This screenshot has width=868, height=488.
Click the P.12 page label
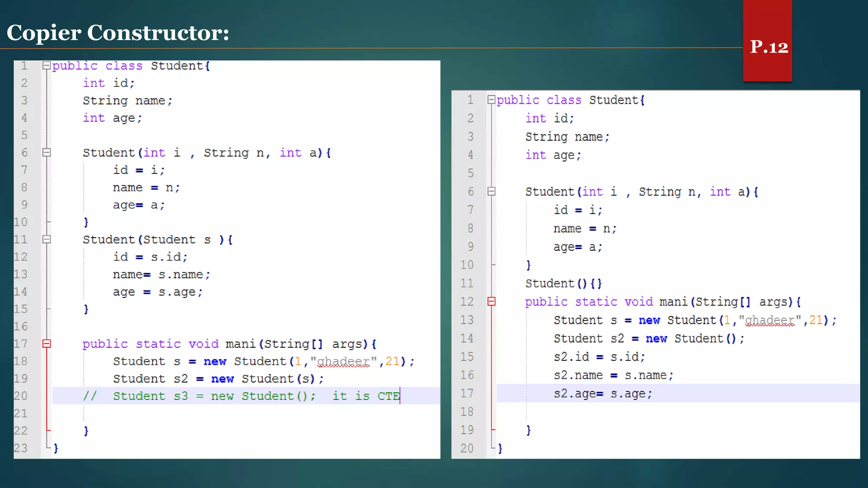[769, 47]
